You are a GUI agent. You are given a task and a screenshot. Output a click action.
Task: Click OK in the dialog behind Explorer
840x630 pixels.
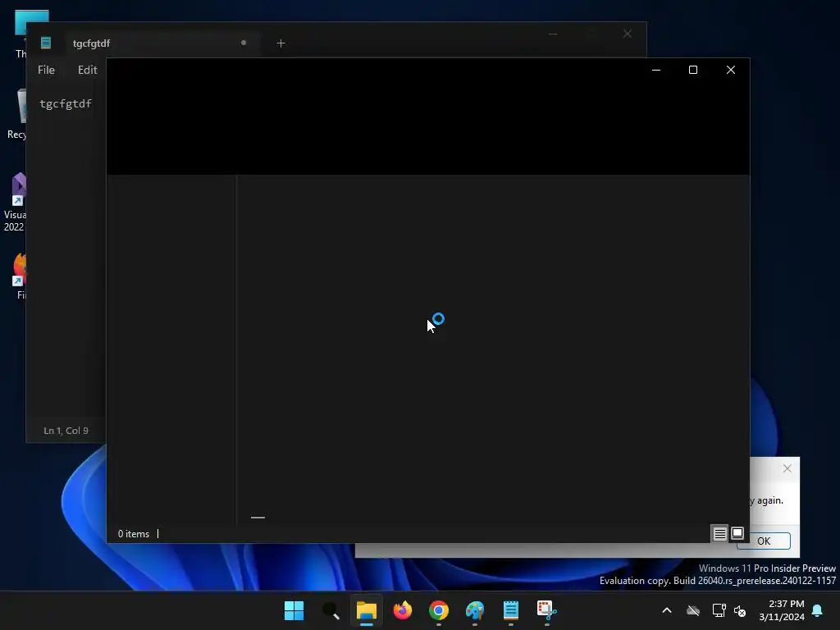click(764, 541)
